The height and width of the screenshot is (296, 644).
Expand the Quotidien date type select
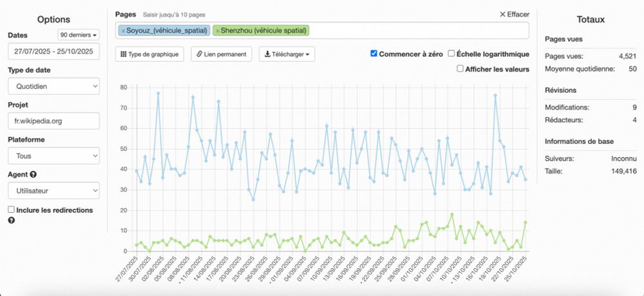[54, 86]
